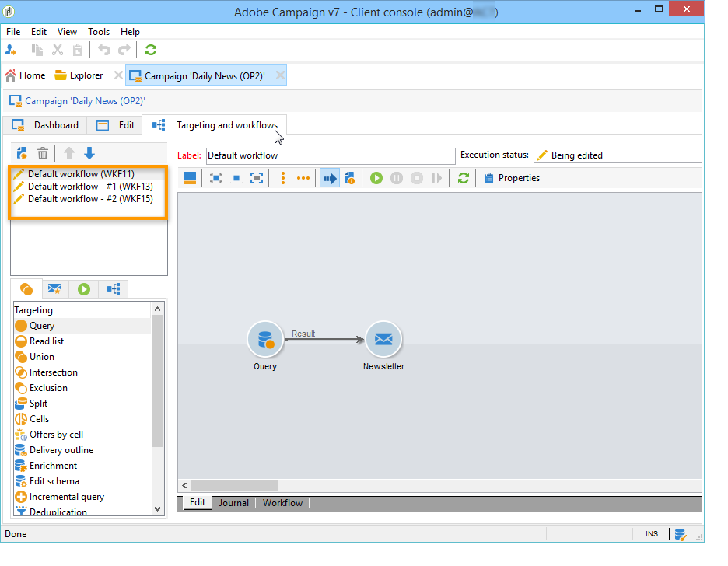
Task: Click the small square zoom reset icon
Action: [x=236, y=178]
